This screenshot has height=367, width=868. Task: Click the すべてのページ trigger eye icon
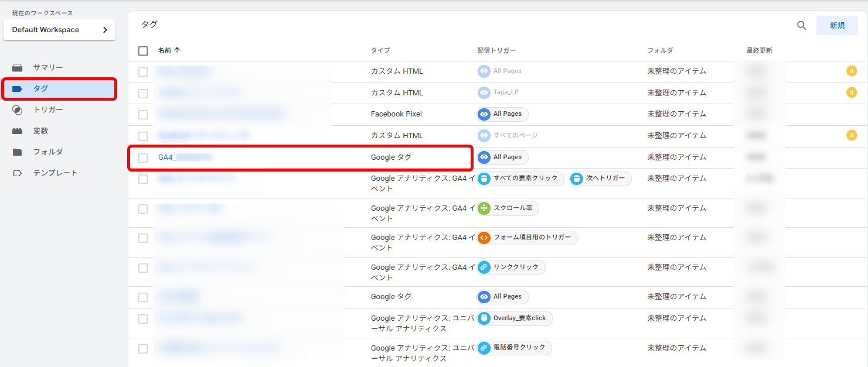tap(484, 136)
